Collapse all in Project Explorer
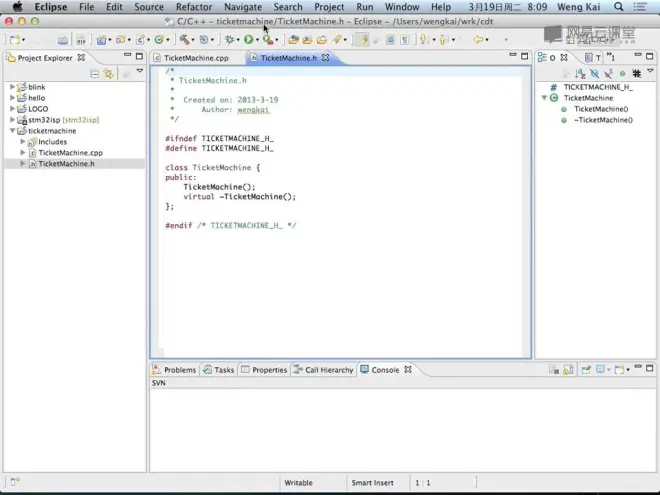660x495 pixels. pos(95,74)
